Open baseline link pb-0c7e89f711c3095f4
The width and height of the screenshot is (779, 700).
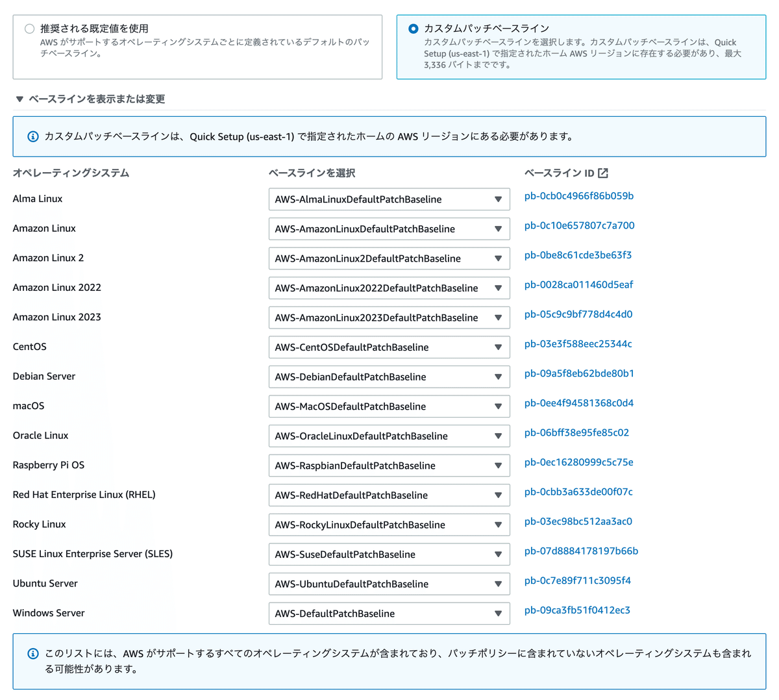pos(578,581)
